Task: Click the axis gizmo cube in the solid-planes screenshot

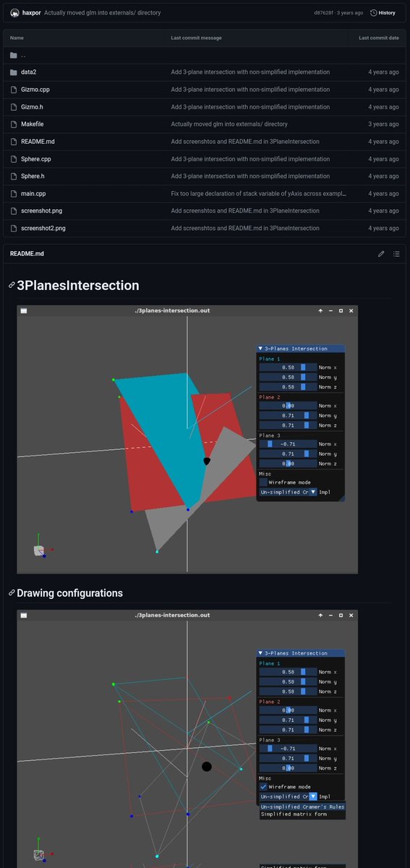Action: coord(38,550)
